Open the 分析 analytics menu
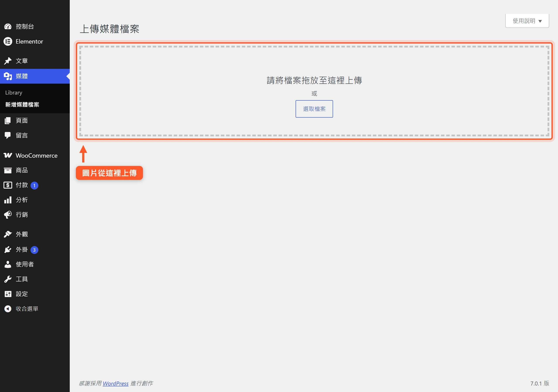 click(35, 200)
